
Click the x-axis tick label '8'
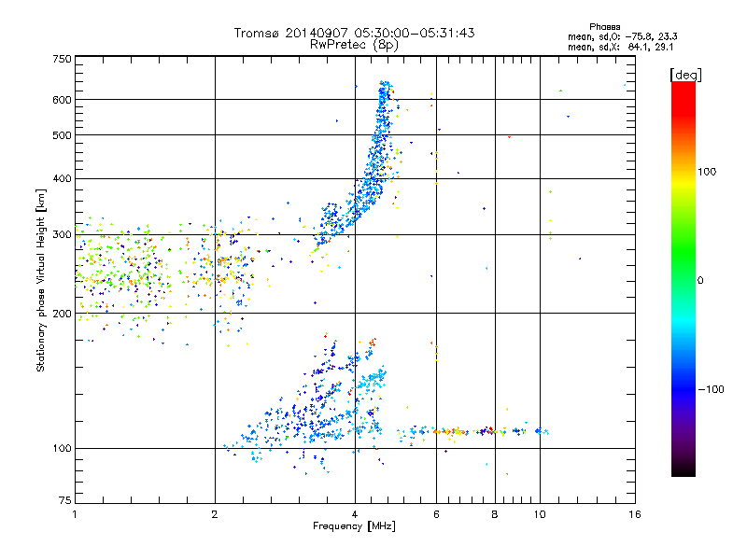[x=495, y=514]
